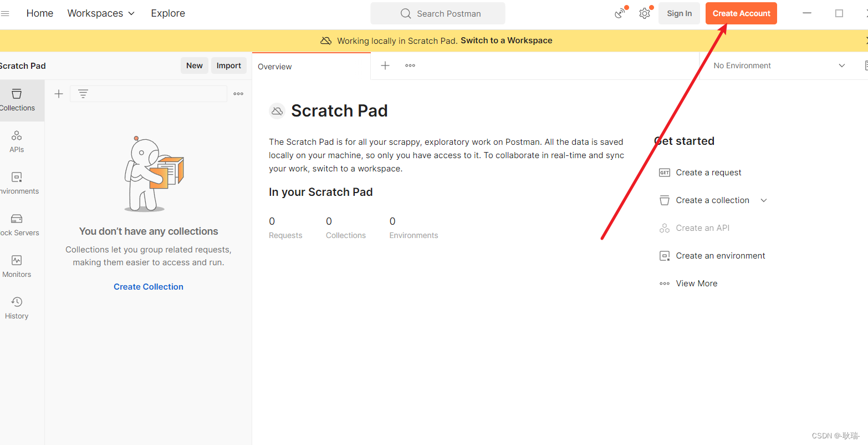868x445 pixels.
Task: Click the collections filter input
Action: point(149,94)
